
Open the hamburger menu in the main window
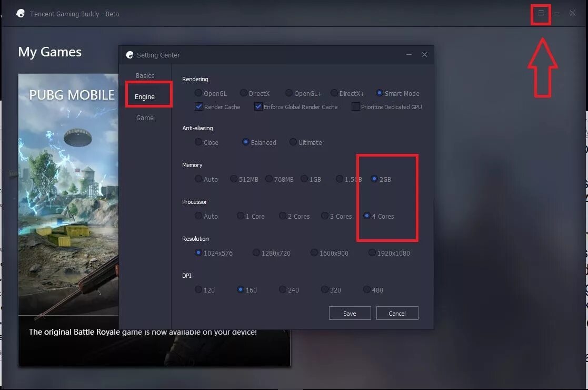tap(541, 13)
